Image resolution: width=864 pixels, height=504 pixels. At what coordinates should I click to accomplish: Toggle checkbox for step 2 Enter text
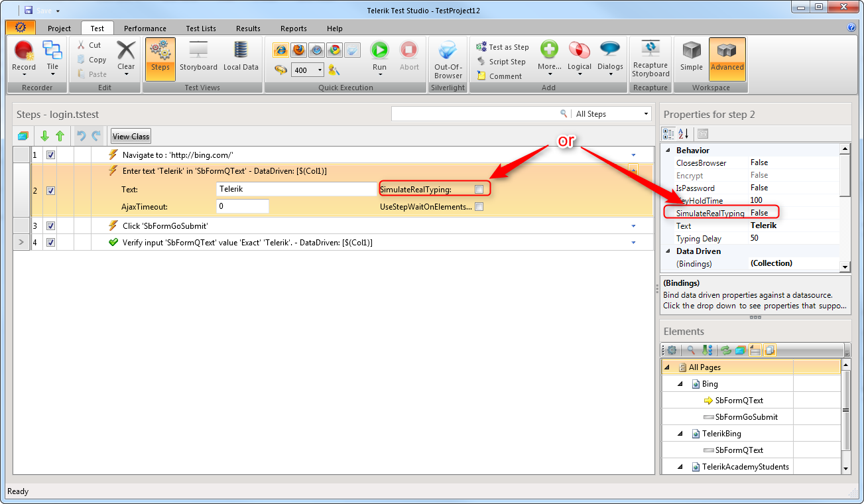point(50,191)
